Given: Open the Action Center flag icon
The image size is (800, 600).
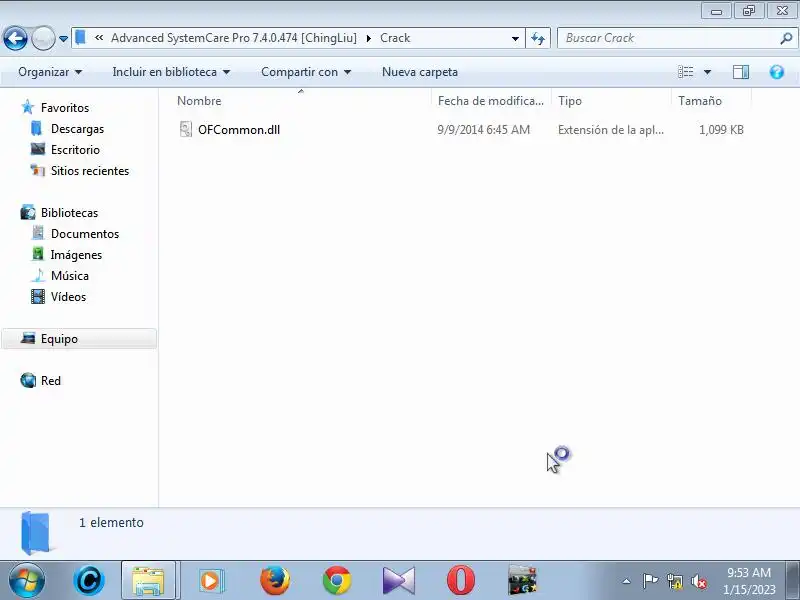Looking at the screenshot, I should pyautogui.click(x=650, y=581).
